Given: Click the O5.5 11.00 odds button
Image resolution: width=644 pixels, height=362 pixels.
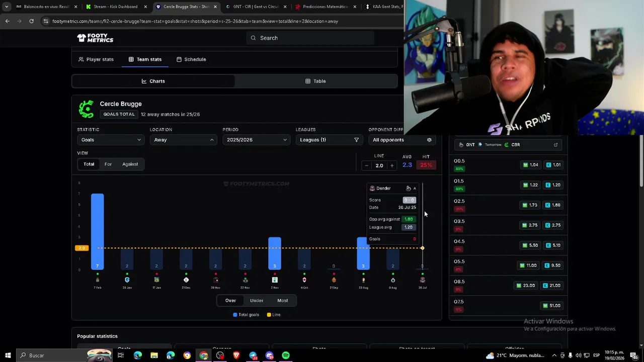Looking at the screenshot, I should click(x=529, y=265).
